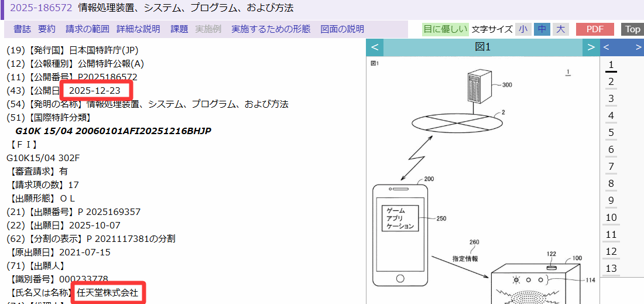Jump to 図面の説明 section
Screen dimensions: 644x304
[x=342, y=29]
